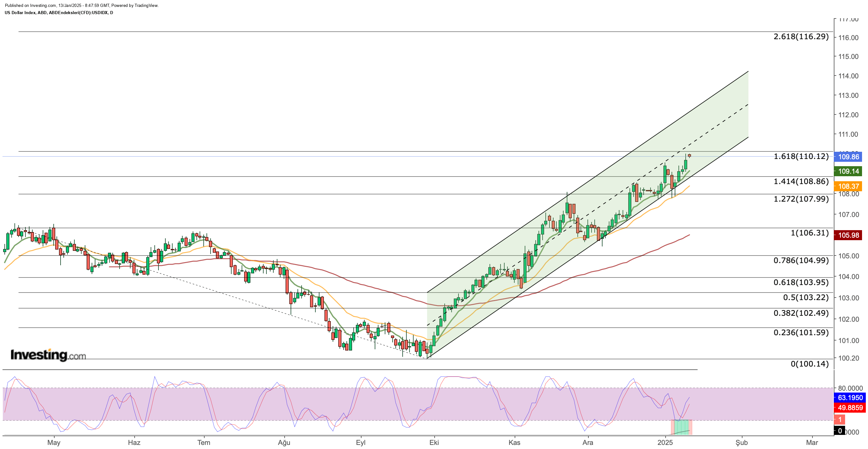Click the 101.00 price scale value
The image size is (868, 449).
click(849, 341)
